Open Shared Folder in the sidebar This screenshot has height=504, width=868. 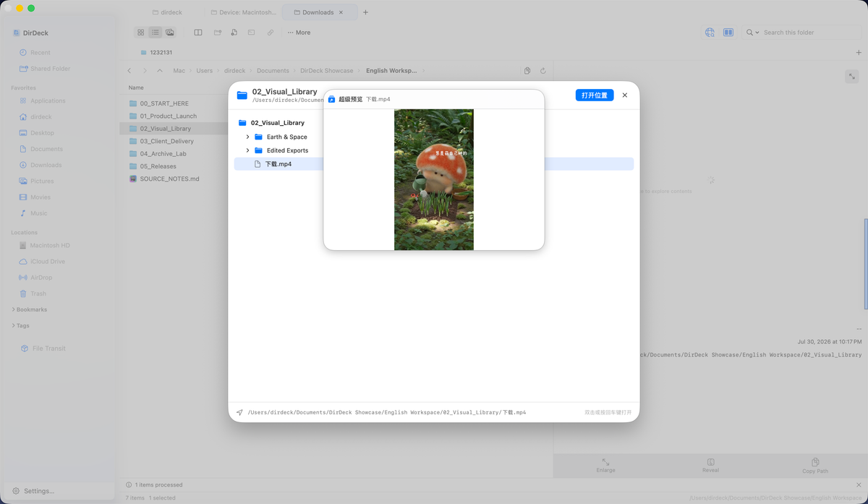coord(51,69)
